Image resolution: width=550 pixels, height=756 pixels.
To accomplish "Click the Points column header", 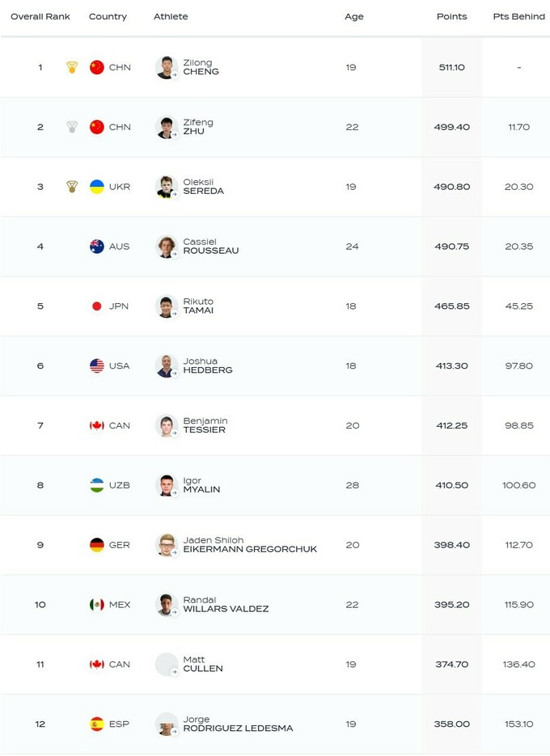I will (x=451, y=16).
